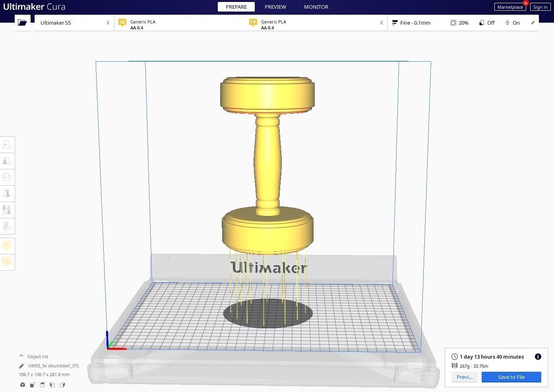Open Per Model Settings tool

pyautogui.click(x=7, y=210)
